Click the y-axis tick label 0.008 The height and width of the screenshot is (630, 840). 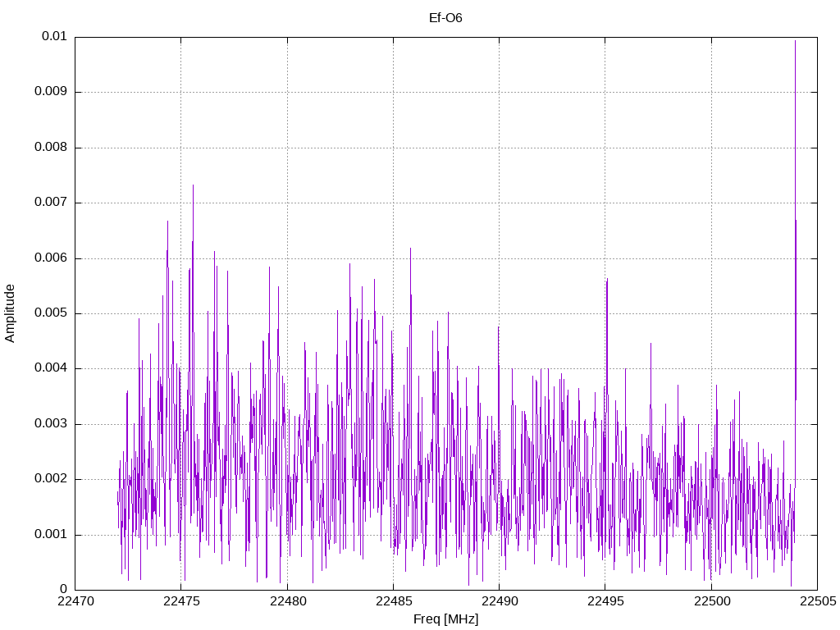pyautogui.click(x=51, y=148)
